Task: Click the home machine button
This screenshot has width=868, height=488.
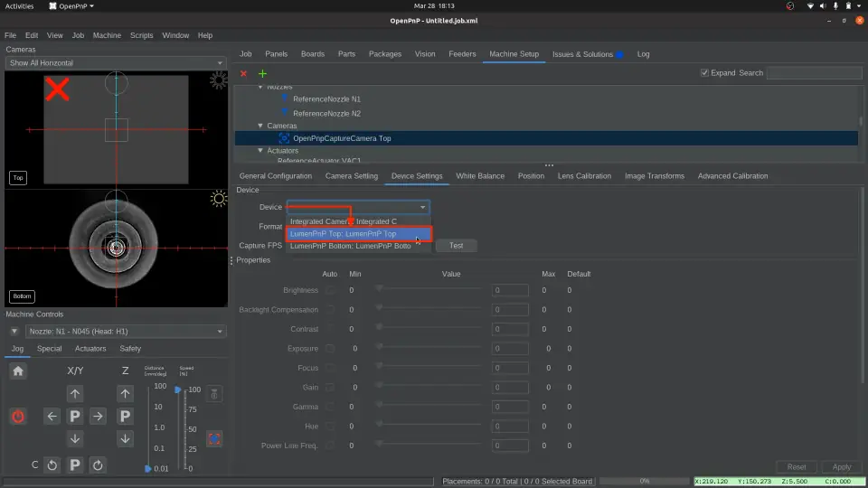Action: point(18,371)
